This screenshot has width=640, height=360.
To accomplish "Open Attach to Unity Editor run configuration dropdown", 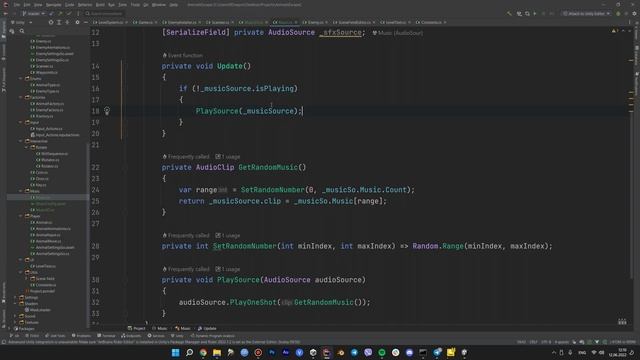I will pos(586,13).
